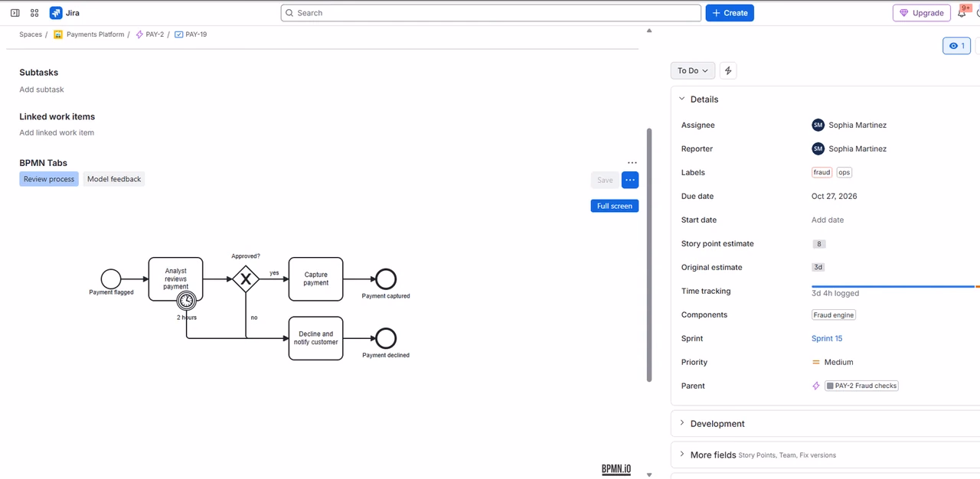The height and width of the screenshot is (479, 980).
Task: Click the Medium priority icon
Action: click(816, 362)
